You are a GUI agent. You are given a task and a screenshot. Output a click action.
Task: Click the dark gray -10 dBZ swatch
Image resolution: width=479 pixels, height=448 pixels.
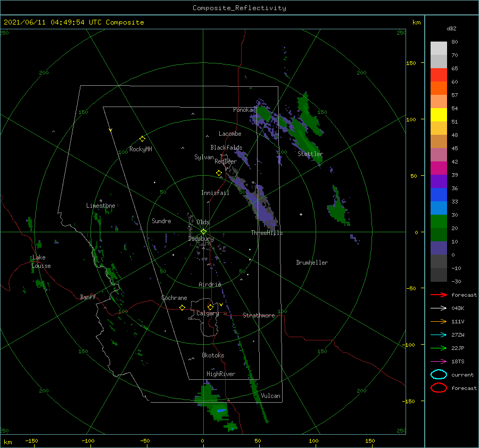pyautogui.click(x=439, y=274)
